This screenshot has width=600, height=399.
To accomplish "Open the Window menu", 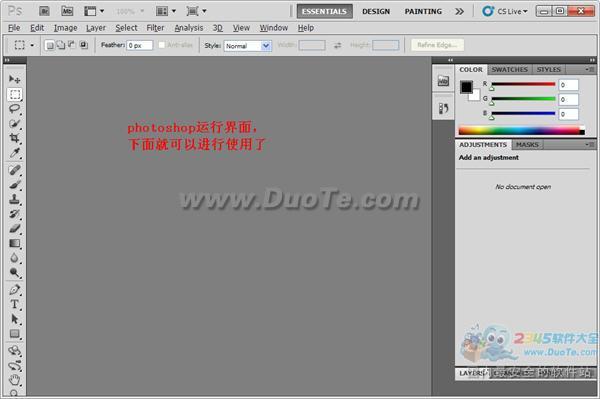I will (274, 28).
